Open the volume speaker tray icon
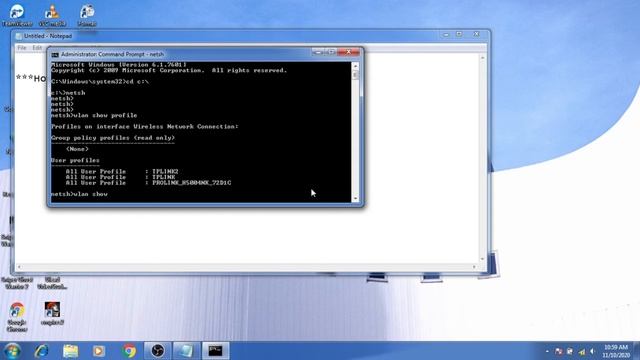 pyautogui.click(x=593, y=351)
